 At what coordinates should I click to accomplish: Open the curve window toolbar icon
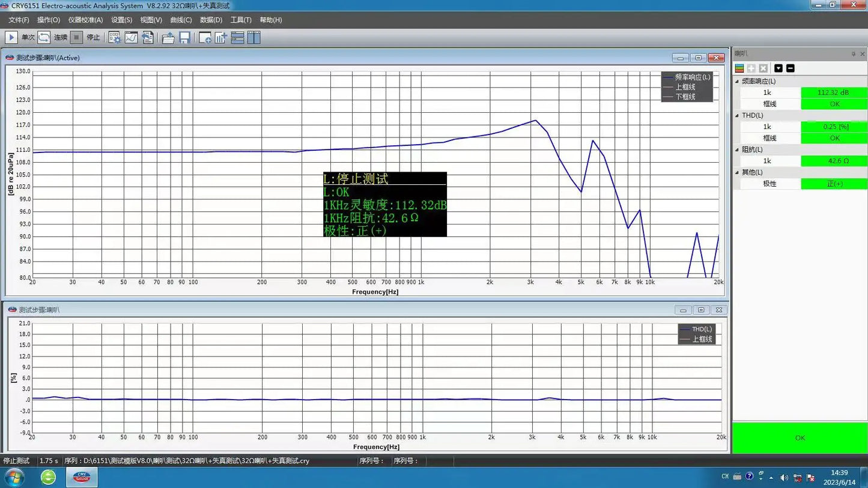coord(131,37)
